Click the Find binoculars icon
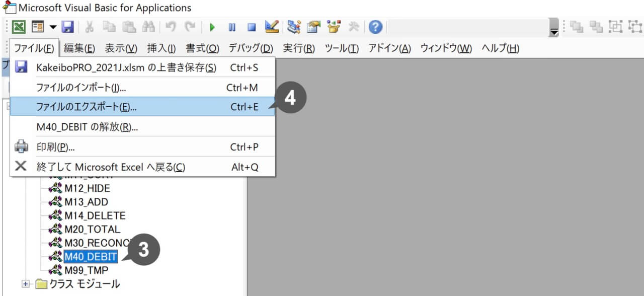This screenshot has height=296, width=644. click(x=148, y=27)
